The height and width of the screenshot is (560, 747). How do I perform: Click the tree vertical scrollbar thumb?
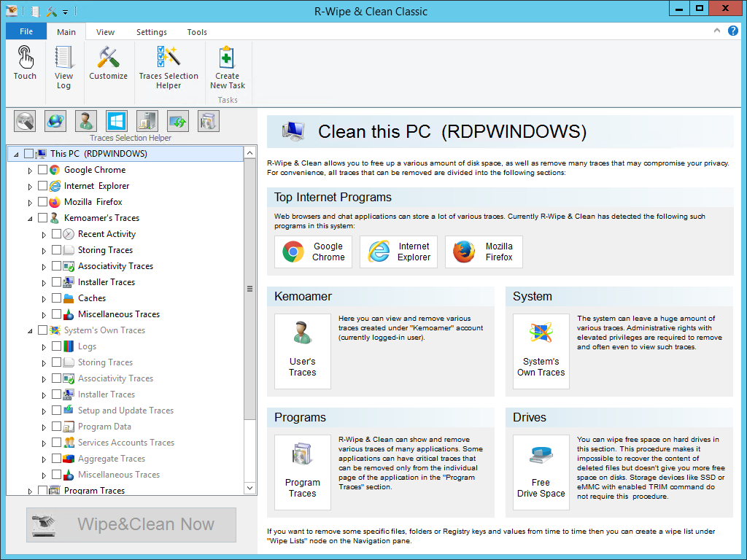[x=250, y=289]
